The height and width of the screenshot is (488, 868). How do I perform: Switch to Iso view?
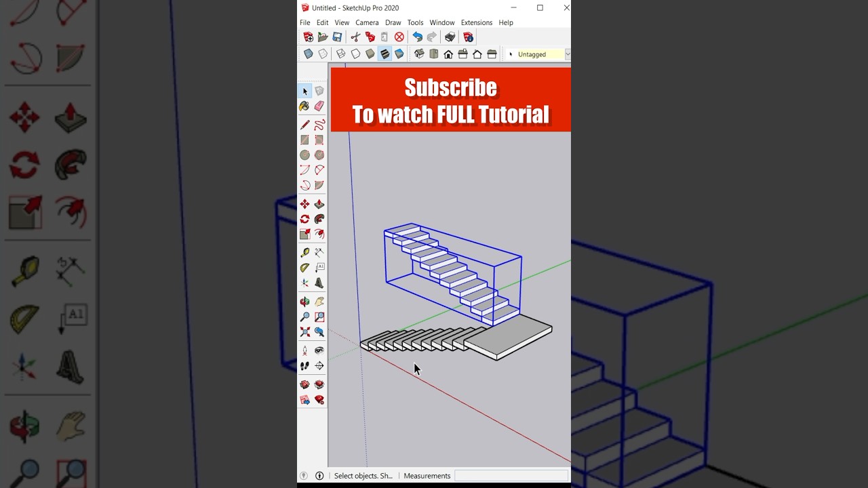419,54
